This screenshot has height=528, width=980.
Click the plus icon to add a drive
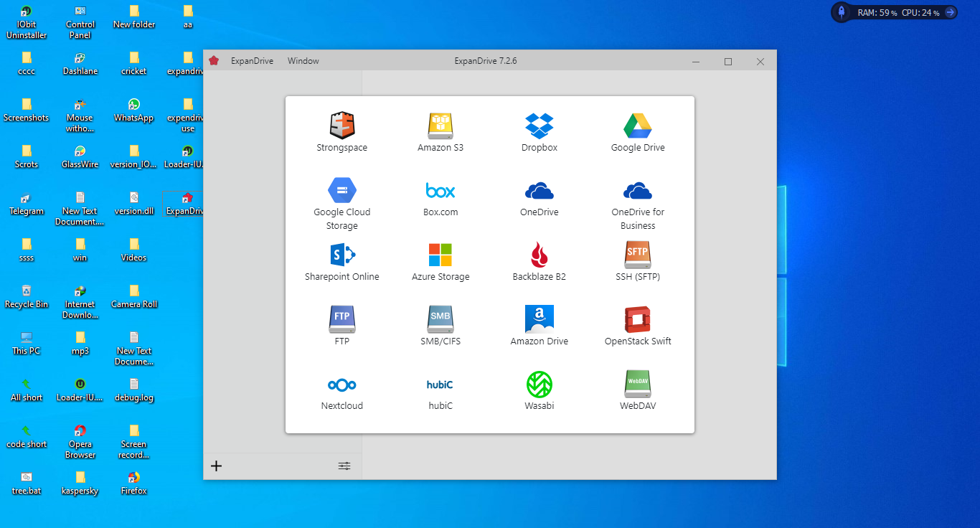216,466
